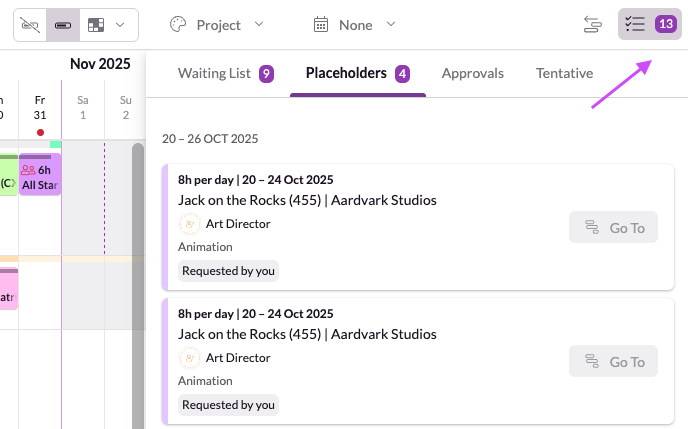Image resolution: width=688 pixels, height=429 pixels.
Task: Click the 6h All Star purple booking
Action: [x=40, y=176]
